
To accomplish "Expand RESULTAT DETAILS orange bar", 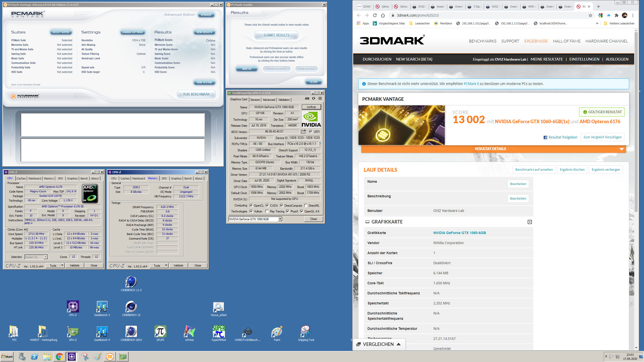I will [x=493, y=149].
